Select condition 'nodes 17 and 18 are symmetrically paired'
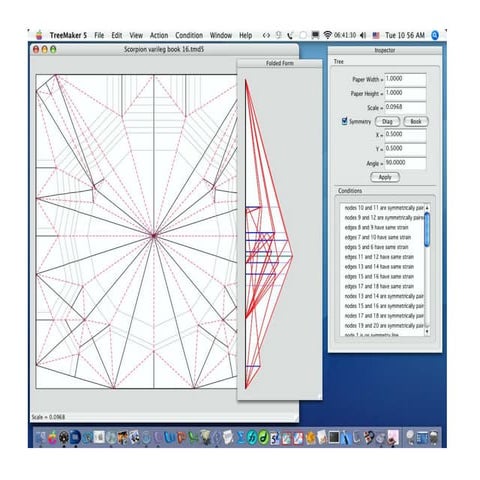This screenshot has height=480, width=480. 384,316
